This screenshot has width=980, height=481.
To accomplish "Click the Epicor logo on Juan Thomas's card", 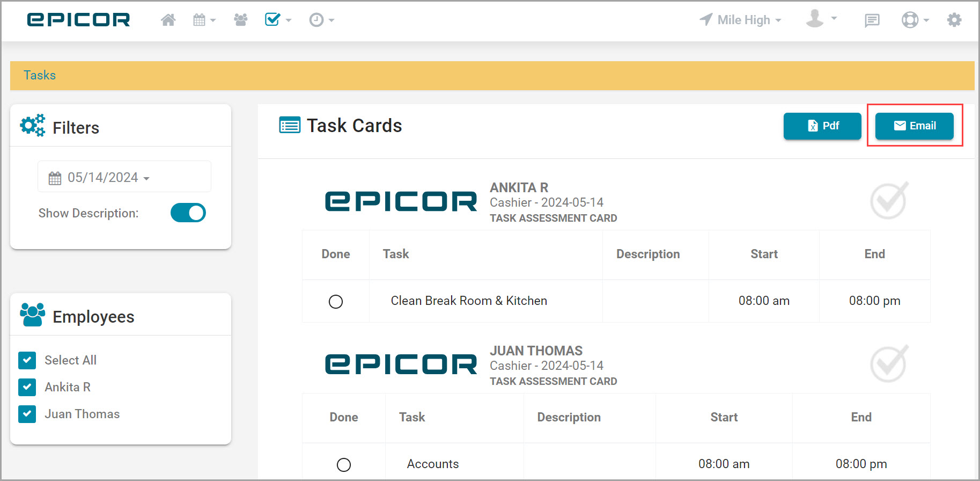I will (x=401, y=365).
